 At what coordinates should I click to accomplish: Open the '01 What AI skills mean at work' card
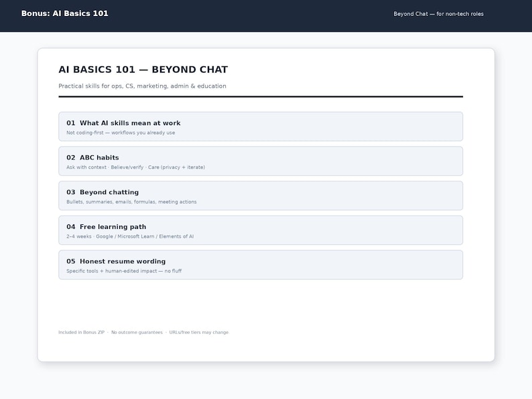click(261, 127)
